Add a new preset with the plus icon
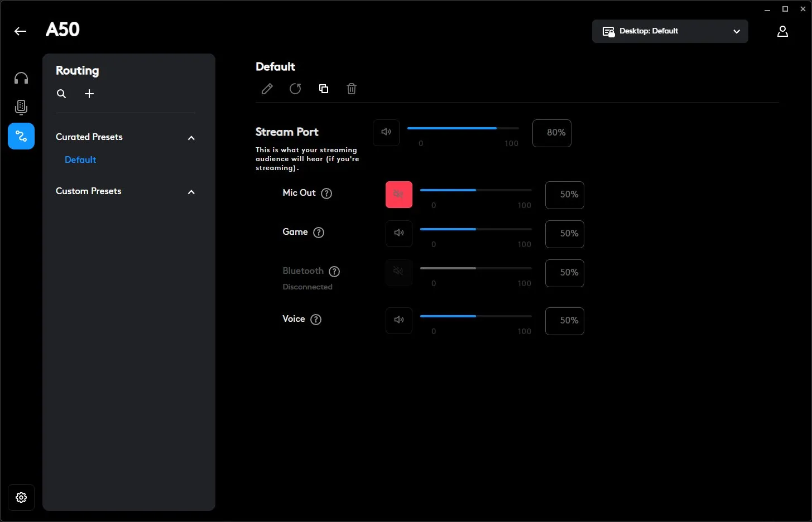Viewport: 812px width, 522px height. 89,94
